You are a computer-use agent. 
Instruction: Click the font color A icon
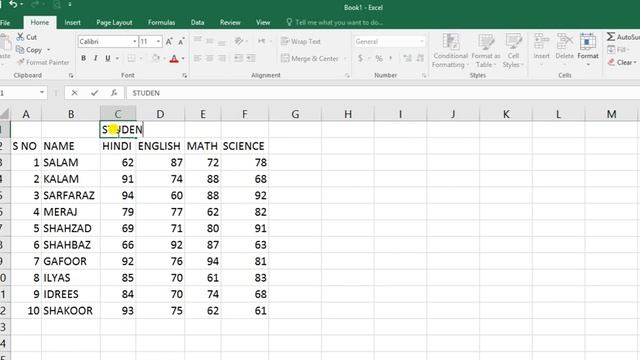pyautogui.click(x=174, y=58)
